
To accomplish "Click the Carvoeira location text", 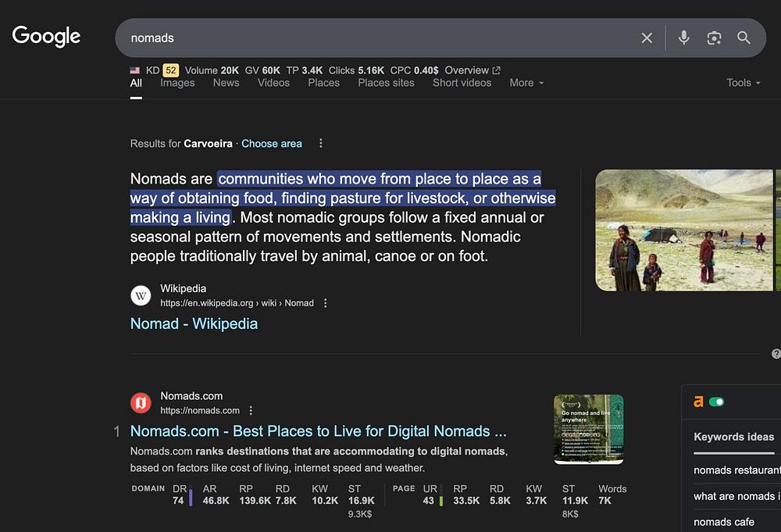I will tap(208, 144).
